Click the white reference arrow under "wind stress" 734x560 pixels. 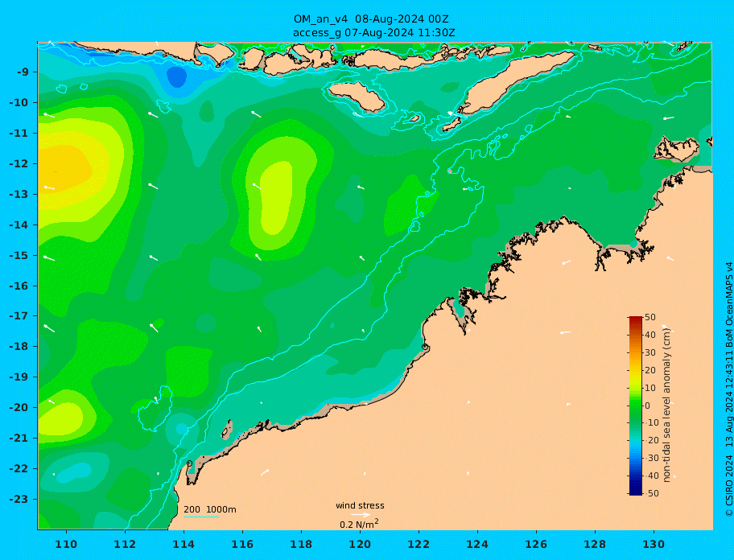(x=361, y=515)
